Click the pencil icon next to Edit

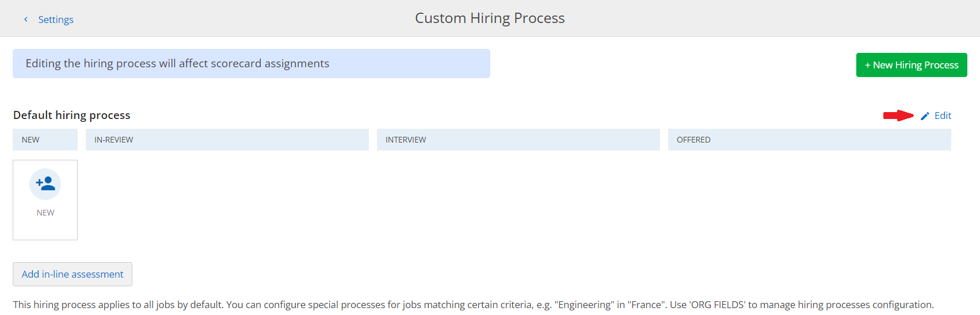925,116
